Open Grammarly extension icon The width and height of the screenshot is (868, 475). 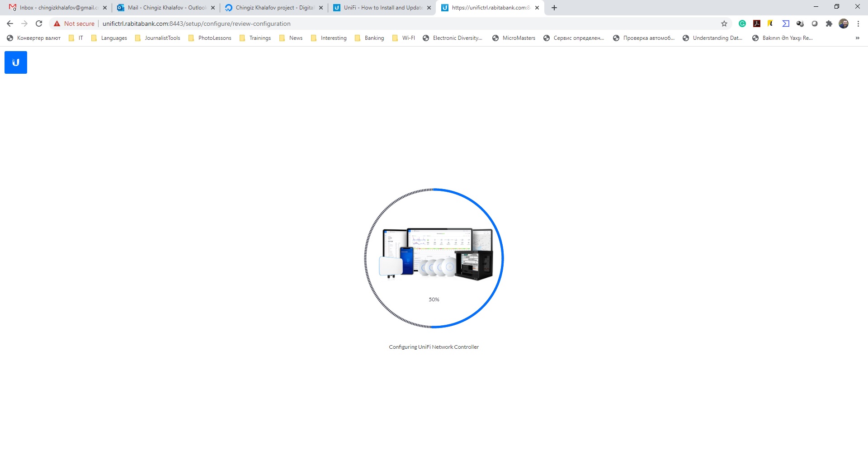click(x=742, y=24)
